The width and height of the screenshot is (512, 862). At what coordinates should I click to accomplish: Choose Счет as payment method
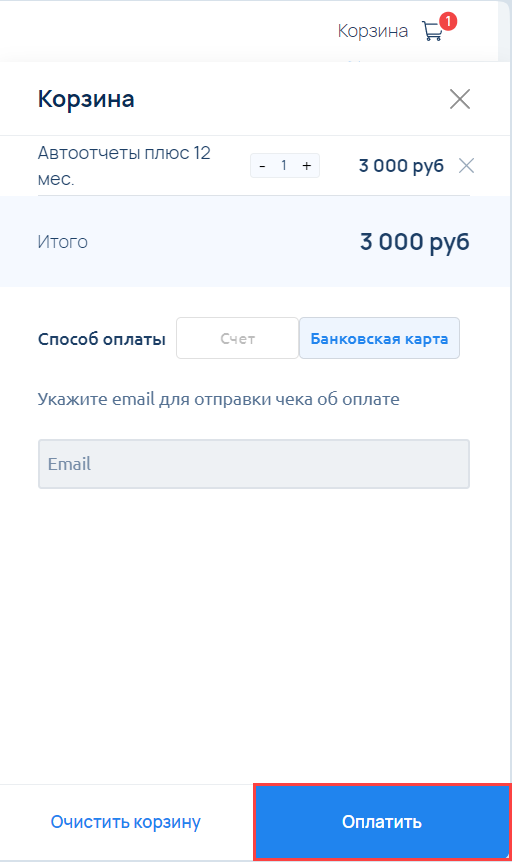point(238,338)
